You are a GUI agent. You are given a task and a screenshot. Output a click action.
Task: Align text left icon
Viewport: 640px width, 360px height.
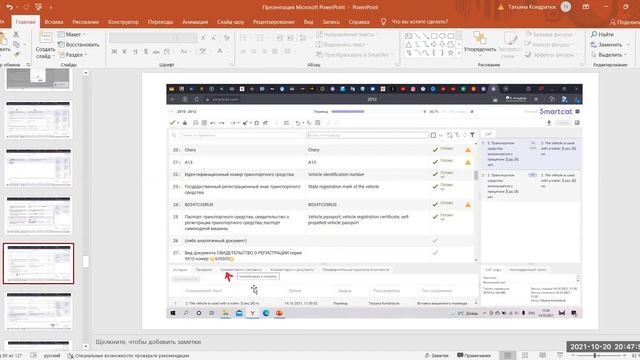243,51
